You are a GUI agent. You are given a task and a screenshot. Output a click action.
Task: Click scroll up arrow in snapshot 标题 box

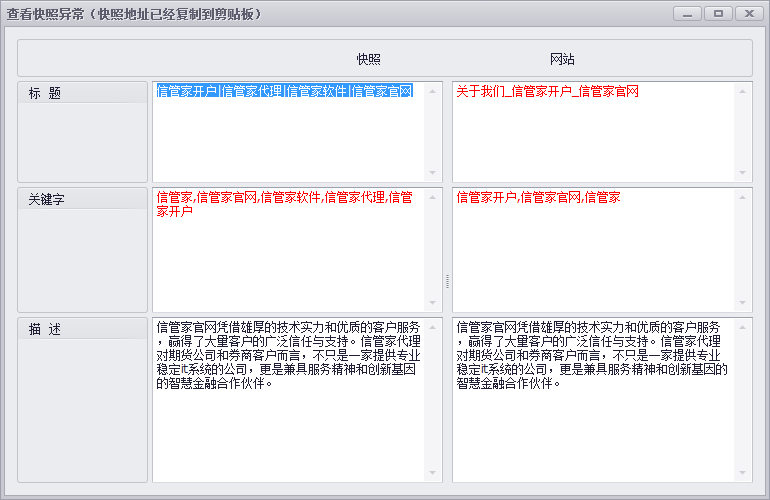pos(433,91)
